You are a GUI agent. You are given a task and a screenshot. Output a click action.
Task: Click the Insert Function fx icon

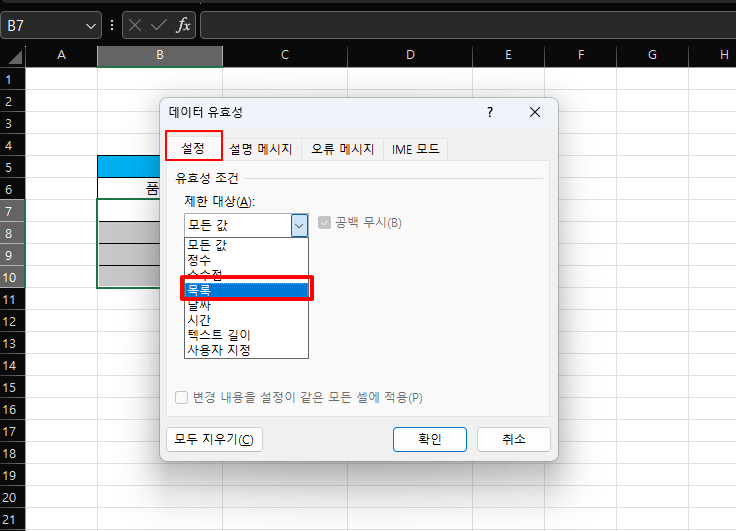tap(183, 26)
